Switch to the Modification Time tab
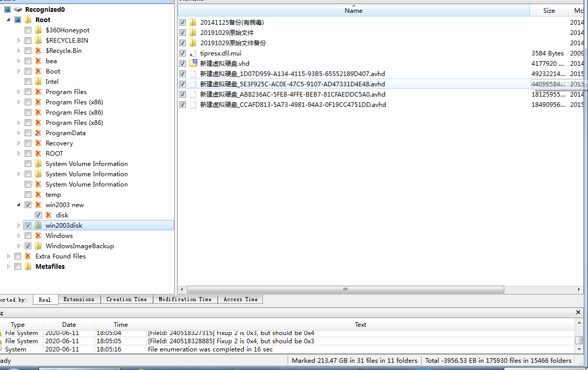The height and width of the screenshot is (370, 588). pos(185,299)
